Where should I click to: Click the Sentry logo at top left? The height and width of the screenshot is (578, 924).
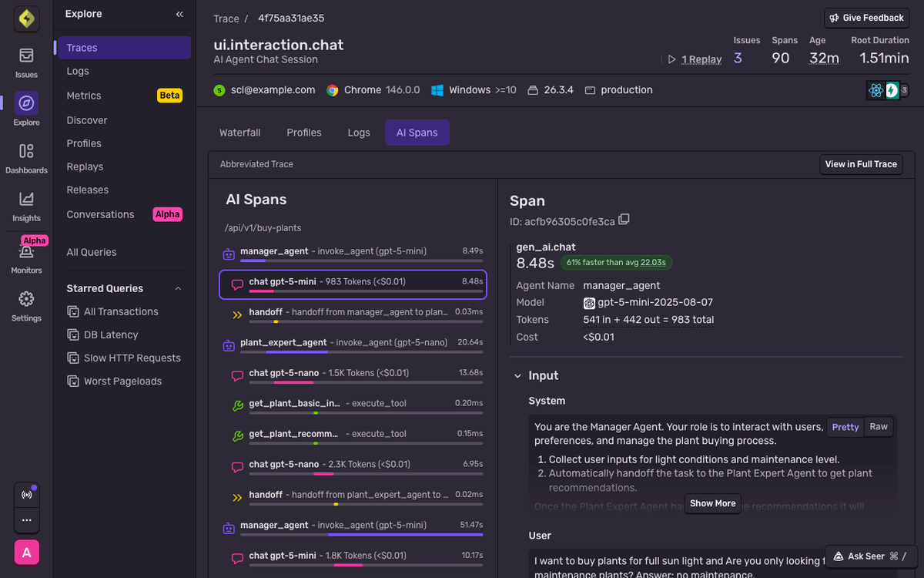(25, 18)
